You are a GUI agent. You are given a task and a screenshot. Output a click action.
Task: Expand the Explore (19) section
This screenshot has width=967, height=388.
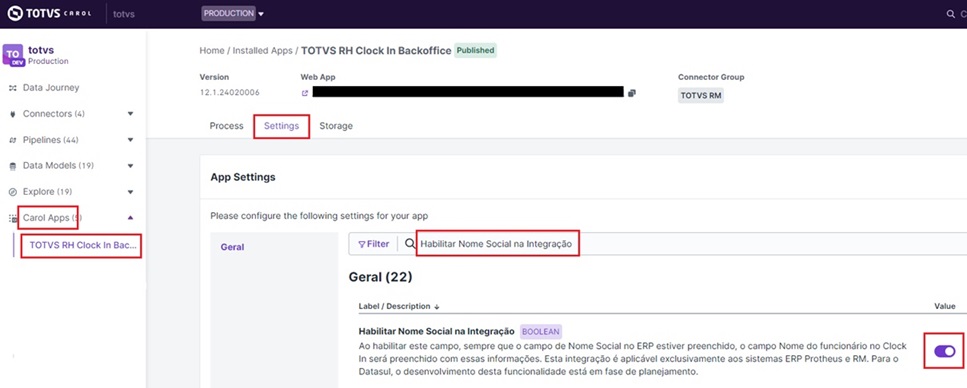130,192
